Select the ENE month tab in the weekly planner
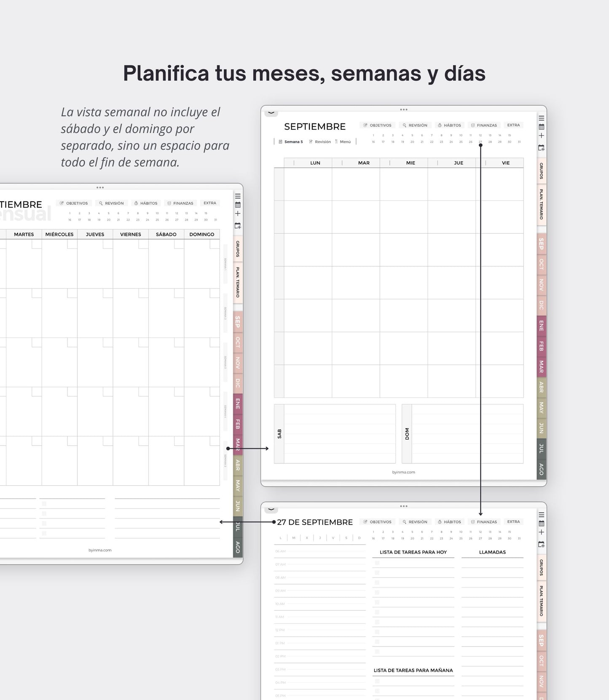The width and height of the screenshot is (609, 700). coord(542,326)
